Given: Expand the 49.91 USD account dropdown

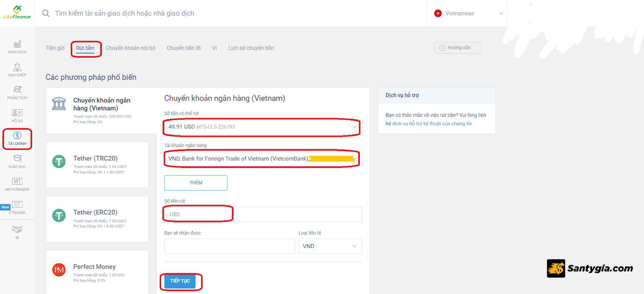Looking at the screenshot, I should point(263,127).
